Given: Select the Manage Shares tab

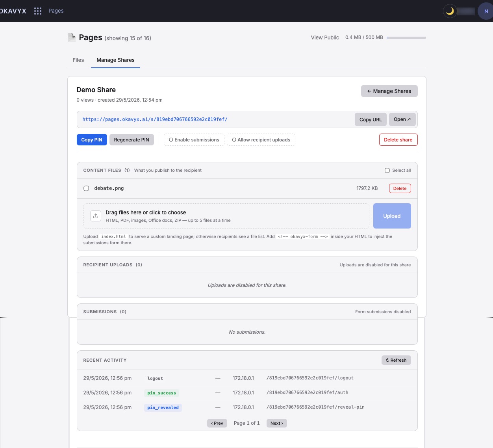Looking at the screenshot, I should 115,60.
